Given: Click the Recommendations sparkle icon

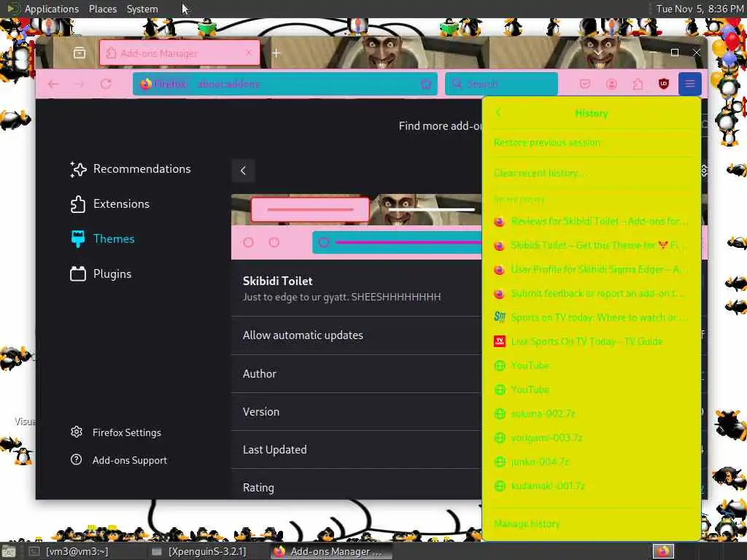Looking at the screenshot, I should [78, 169].
